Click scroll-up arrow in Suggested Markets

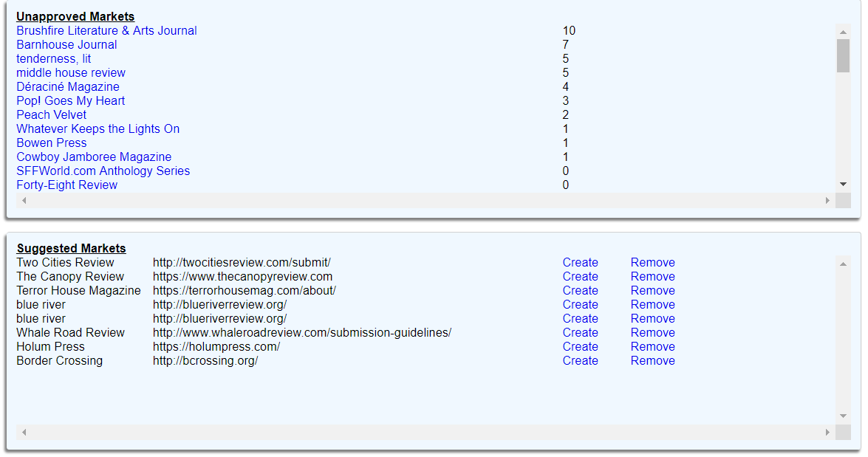pos(843,264)
